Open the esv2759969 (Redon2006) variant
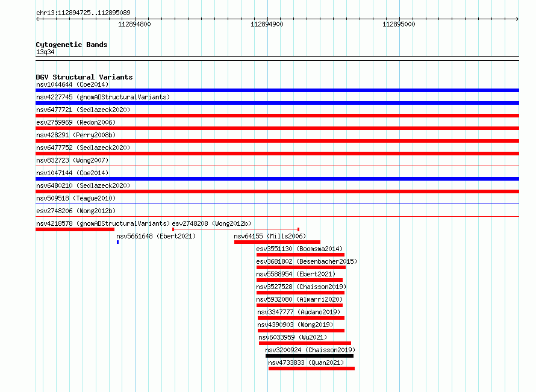The width and height of the screenshot is (536, 392). [x=76, y=122]
